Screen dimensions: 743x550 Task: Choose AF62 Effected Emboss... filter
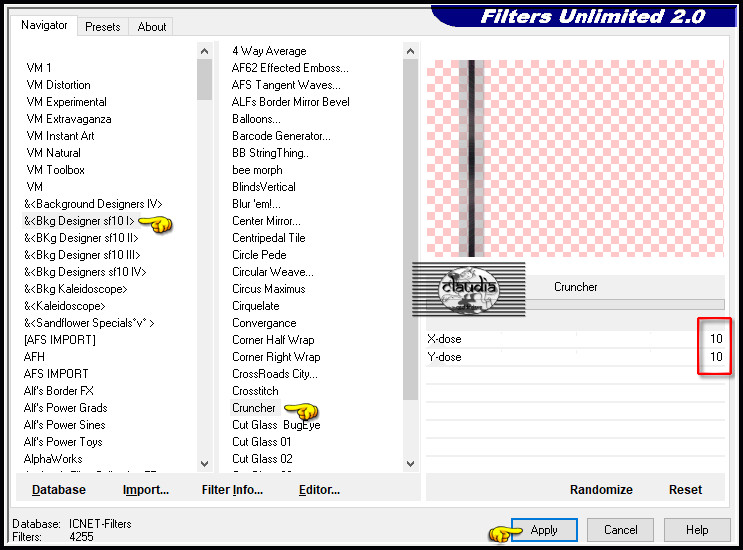290,68
